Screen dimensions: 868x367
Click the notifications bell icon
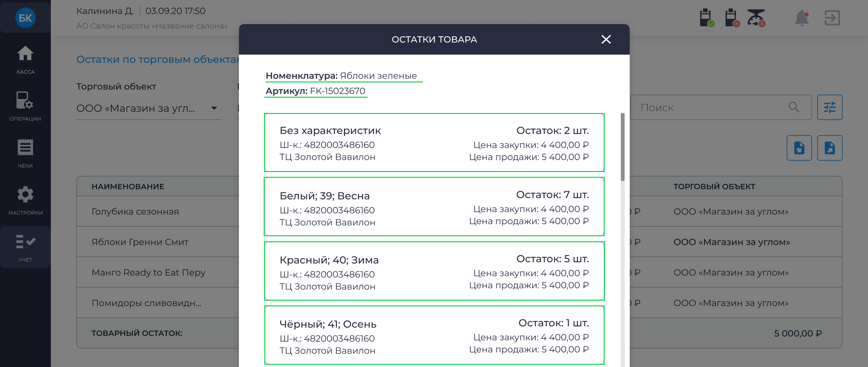click(802, 18)
